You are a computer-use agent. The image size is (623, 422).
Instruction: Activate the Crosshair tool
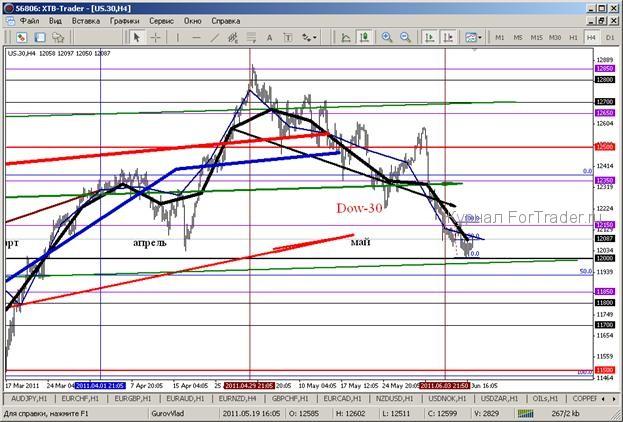click(155, 38)
